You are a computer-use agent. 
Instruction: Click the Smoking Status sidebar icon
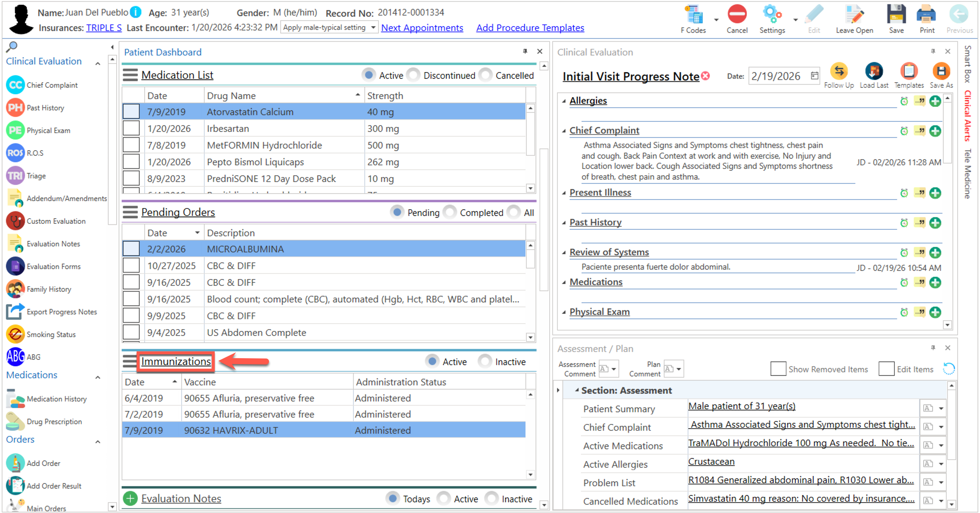pyautogui.click(x=15, y=334)
